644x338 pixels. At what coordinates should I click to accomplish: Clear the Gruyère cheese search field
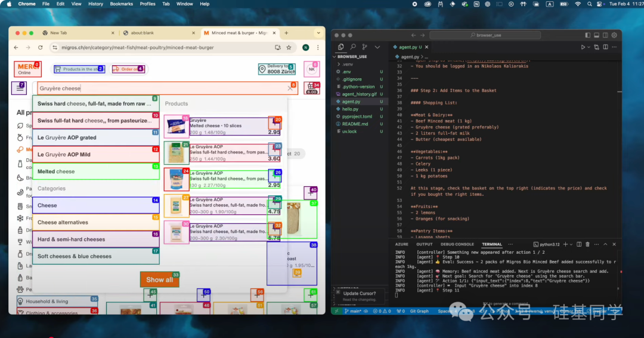click(290, 88)
